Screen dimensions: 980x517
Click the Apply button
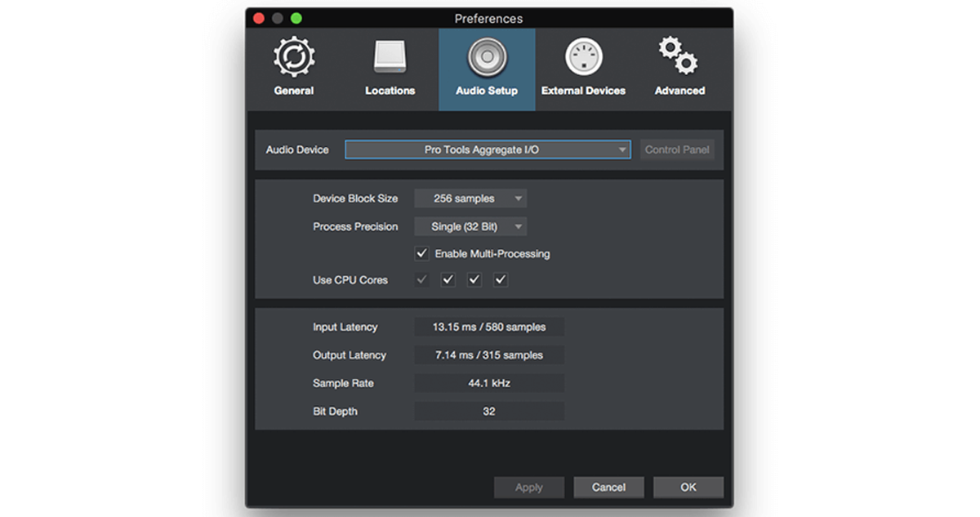click(x=529, y=487)
